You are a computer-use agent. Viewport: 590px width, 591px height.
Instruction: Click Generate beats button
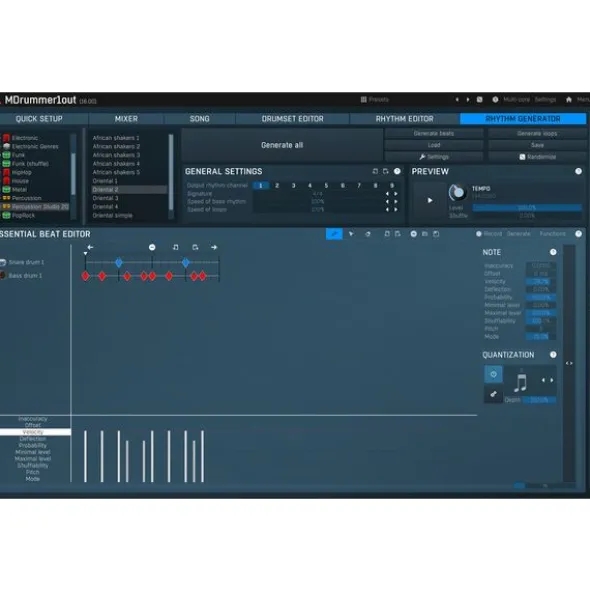point(434,133)
